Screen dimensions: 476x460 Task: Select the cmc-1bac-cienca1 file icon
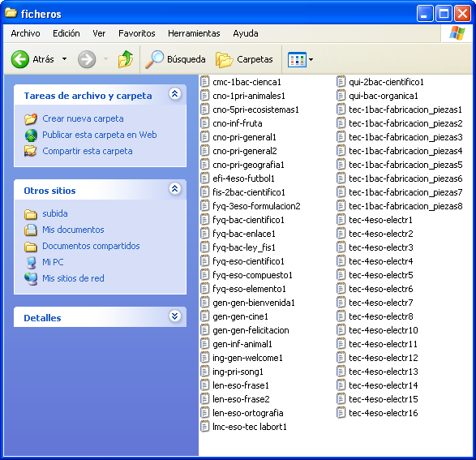(x=205, y=82)
